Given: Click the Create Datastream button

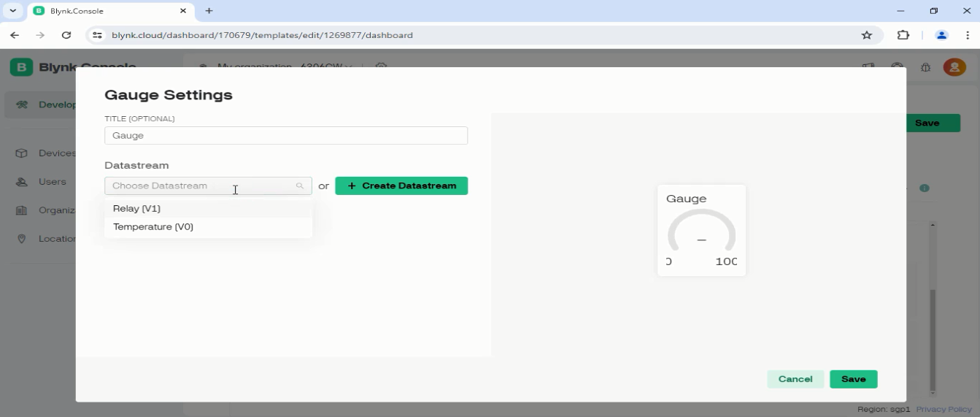Looking at the screenshot, I should pos(401,186).
